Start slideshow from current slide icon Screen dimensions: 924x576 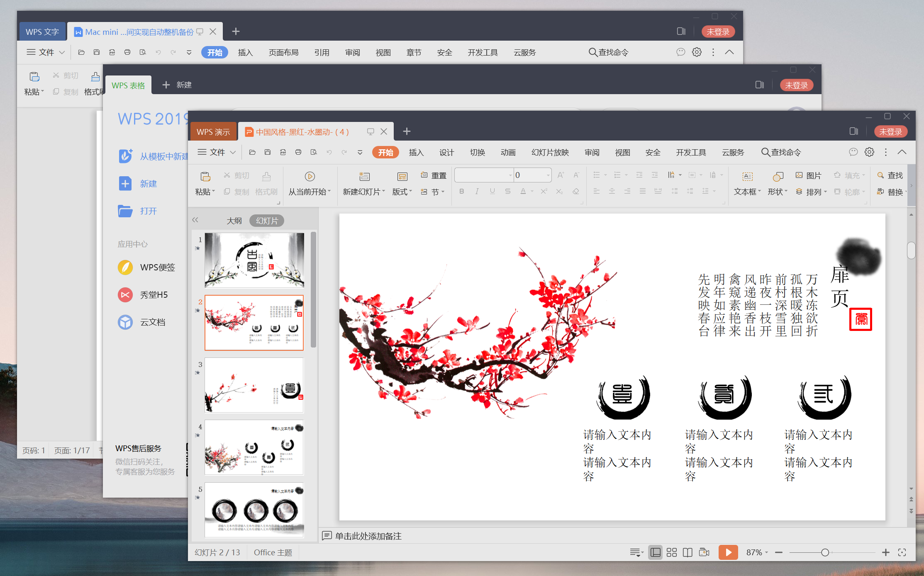point(310,177)
